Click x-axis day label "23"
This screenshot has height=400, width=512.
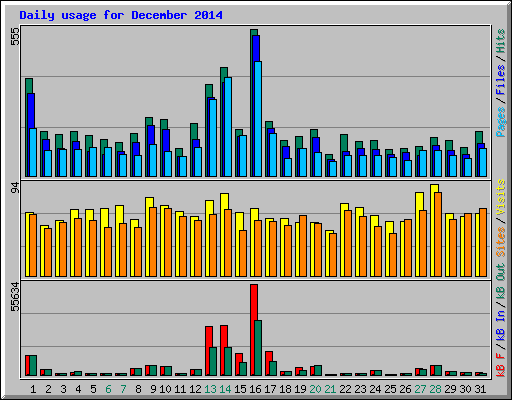(x=360, y=389)
